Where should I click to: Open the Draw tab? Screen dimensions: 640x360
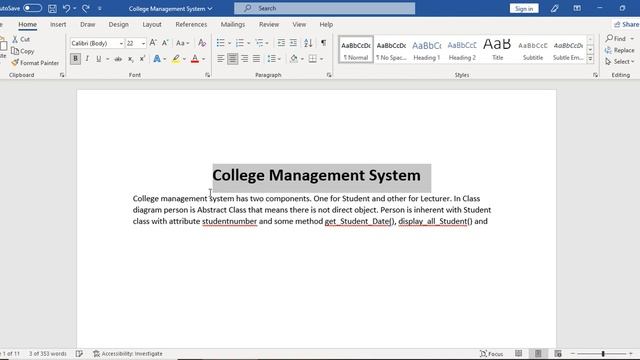click(87, 24)
